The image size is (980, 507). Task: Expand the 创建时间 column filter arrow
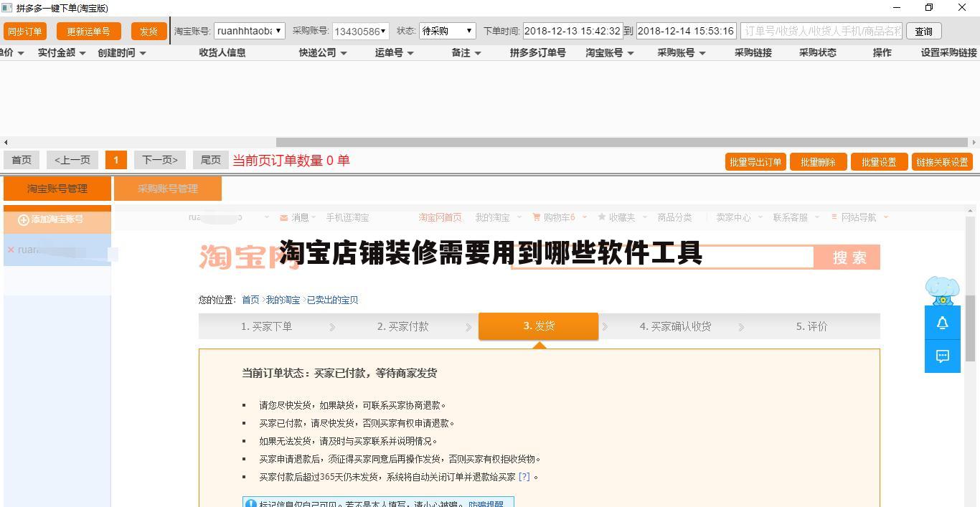pos(143,53)
